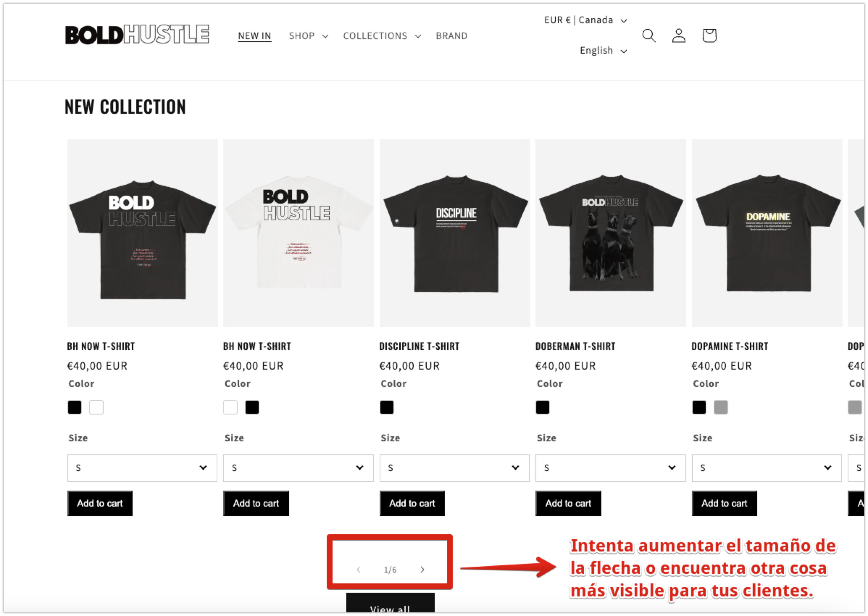Viewport: 868px width, 616px height.
Task: Expand the EUR € | Canada currency selector
Action: click(x=585, y=20)
